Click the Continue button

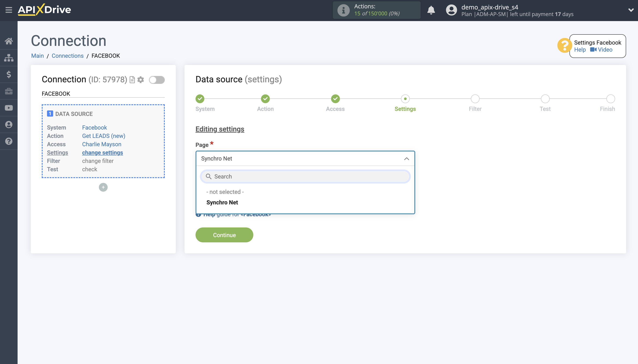[x=224, y=235]
